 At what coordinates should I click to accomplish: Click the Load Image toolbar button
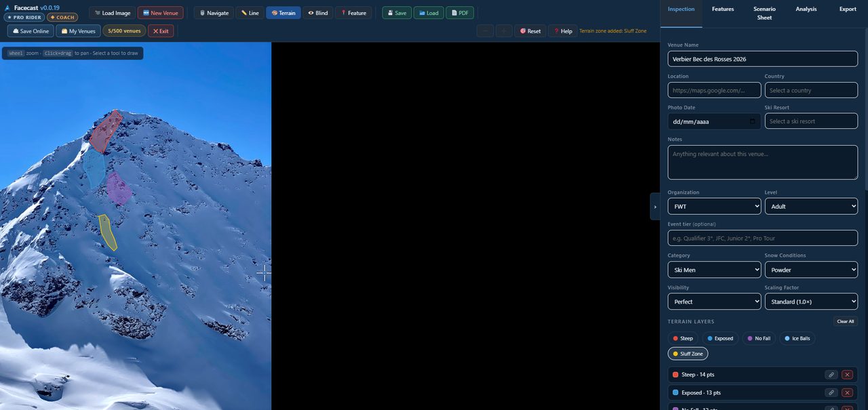(x=113, y=13)
